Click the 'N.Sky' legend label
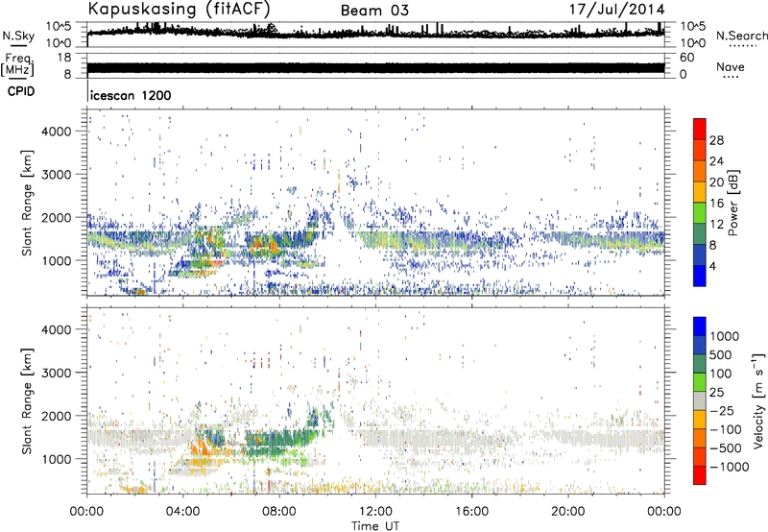The image size is (768, 532). [x=18, y=36]
